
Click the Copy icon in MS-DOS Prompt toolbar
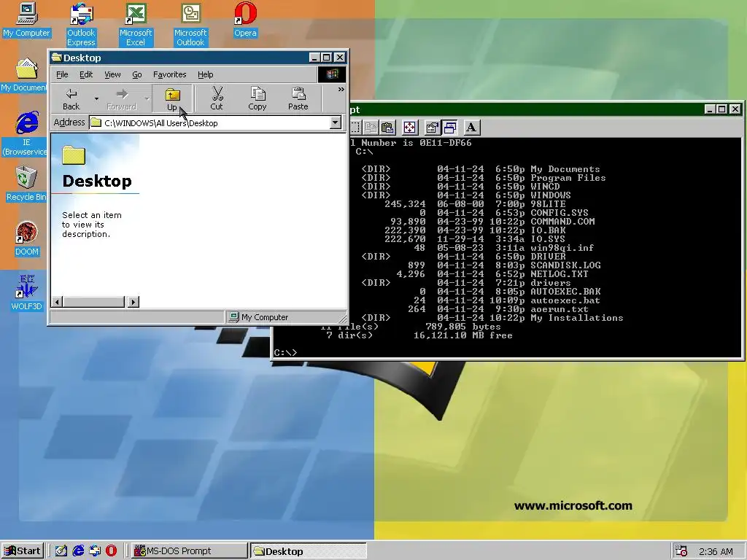pos(371,128)
